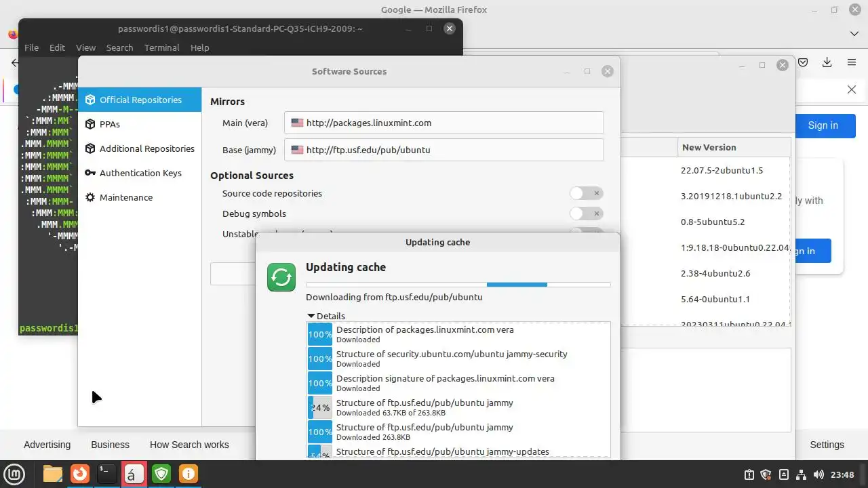The width and height of the screenshot is (868, 488).
Task: Open the Business link in Google footer
Action: (110, 445)
